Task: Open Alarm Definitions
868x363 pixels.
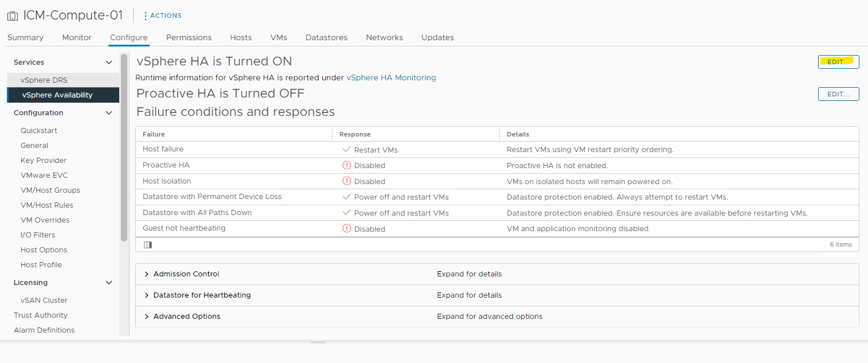Action: (44, 330)
